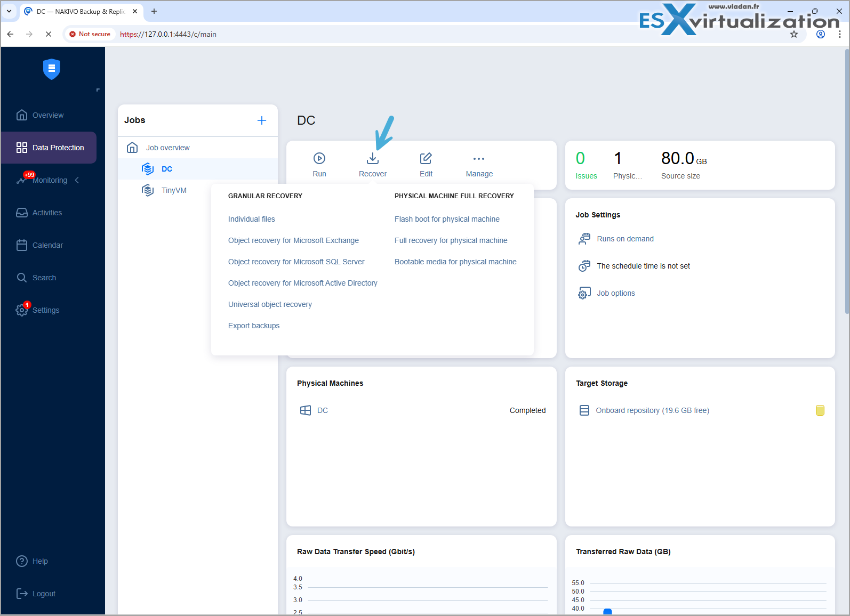Open the browser profile icon

(x=821, y=34)
